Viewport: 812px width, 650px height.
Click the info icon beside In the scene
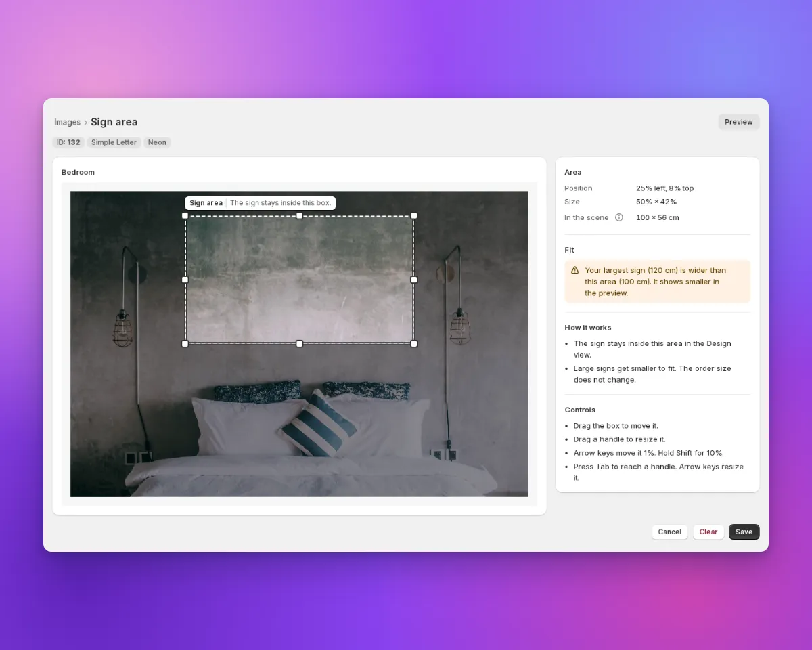pyautogui.click(x=618, y=217)
